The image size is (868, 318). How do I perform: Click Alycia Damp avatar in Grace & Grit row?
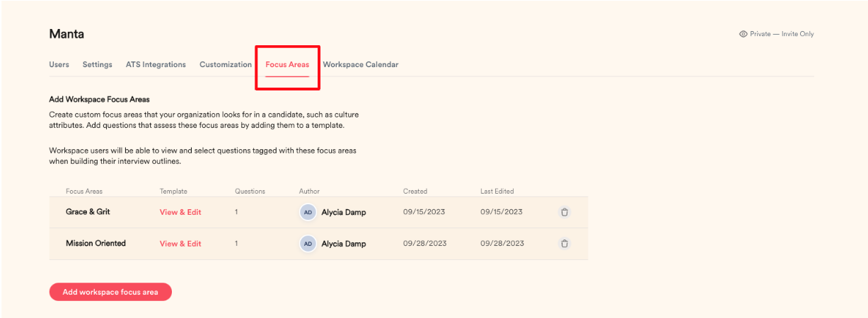[x=308, y=212]
